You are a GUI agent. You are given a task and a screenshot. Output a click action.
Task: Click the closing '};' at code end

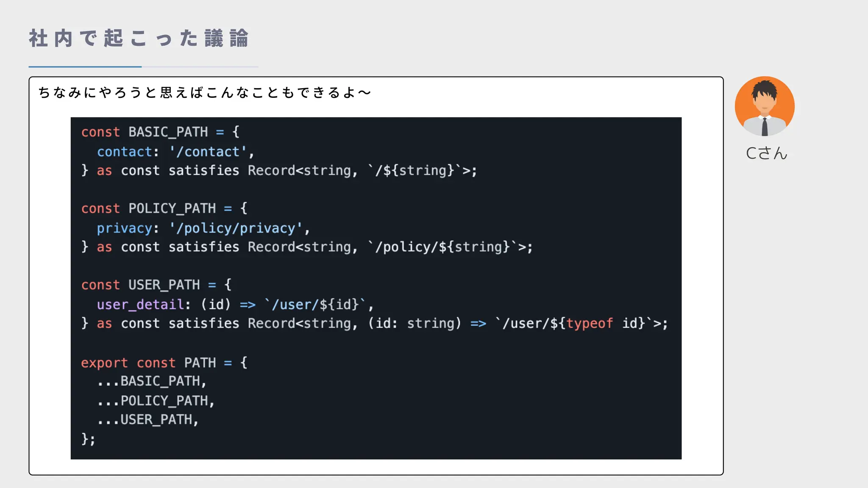[x=88, y=439]
